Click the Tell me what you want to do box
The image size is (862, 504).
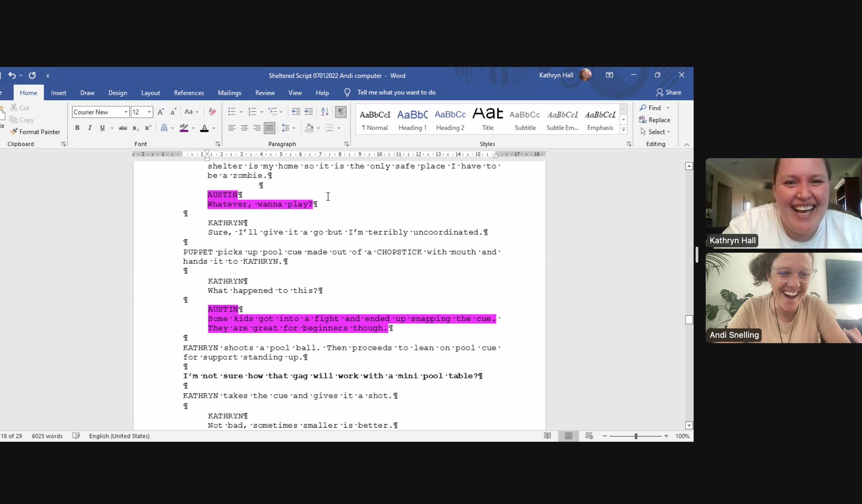tap(396, 92)
